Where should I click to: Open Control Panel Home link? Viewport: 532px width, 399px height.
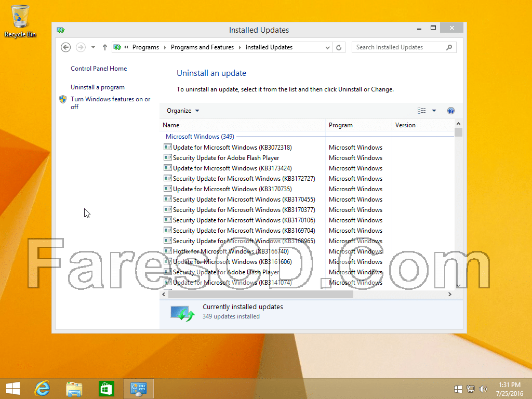point(99,69)
